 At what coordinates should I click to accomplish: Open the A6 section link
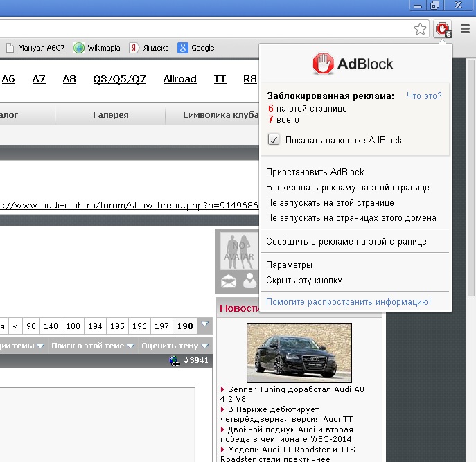8,79
